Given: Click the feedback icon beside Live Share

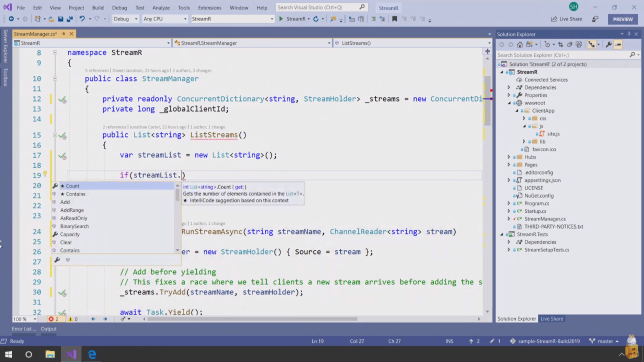Looking at the screenshot, I should [x=595, y=19].
